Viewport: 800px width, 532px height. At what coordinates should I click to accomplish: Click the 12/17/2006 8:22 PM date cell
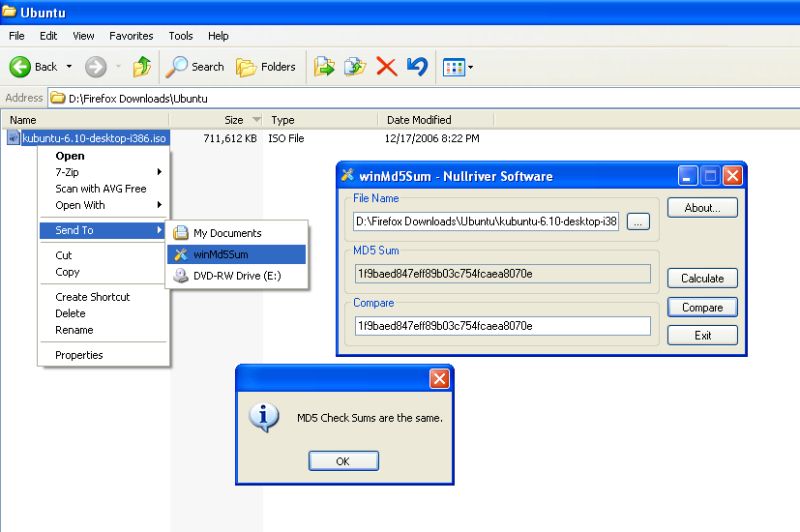coord(432,138)
